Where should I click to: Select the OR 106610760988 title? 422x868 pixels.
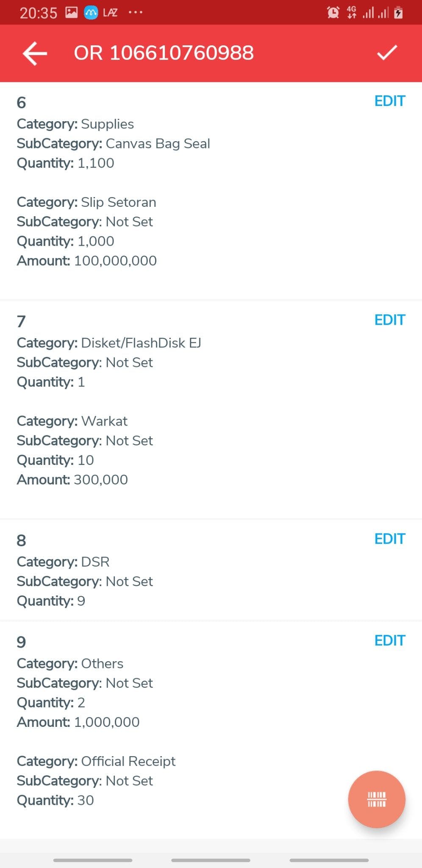point(164,53)
